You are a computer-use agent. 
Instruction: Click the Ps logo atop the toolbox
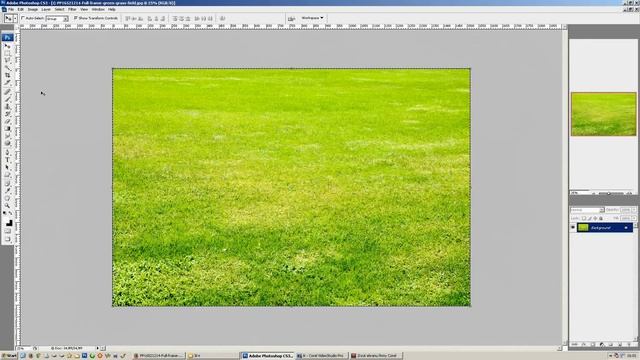[7, 38]
